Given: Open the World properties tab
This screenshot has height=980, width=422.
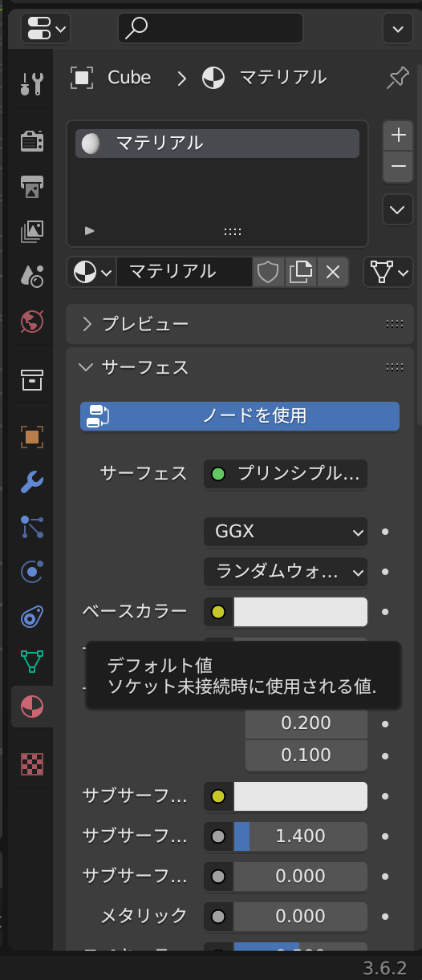Looking at the screenshot, I should (32, 321).
